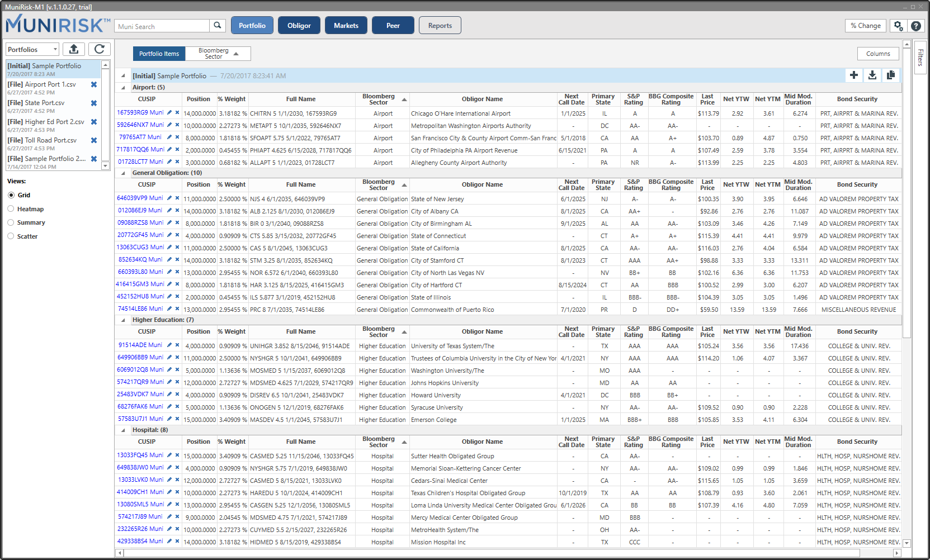Click the upload portfolio icon
Image resolution: width=930 pixels, height=560 pixels.
(74, 49)
